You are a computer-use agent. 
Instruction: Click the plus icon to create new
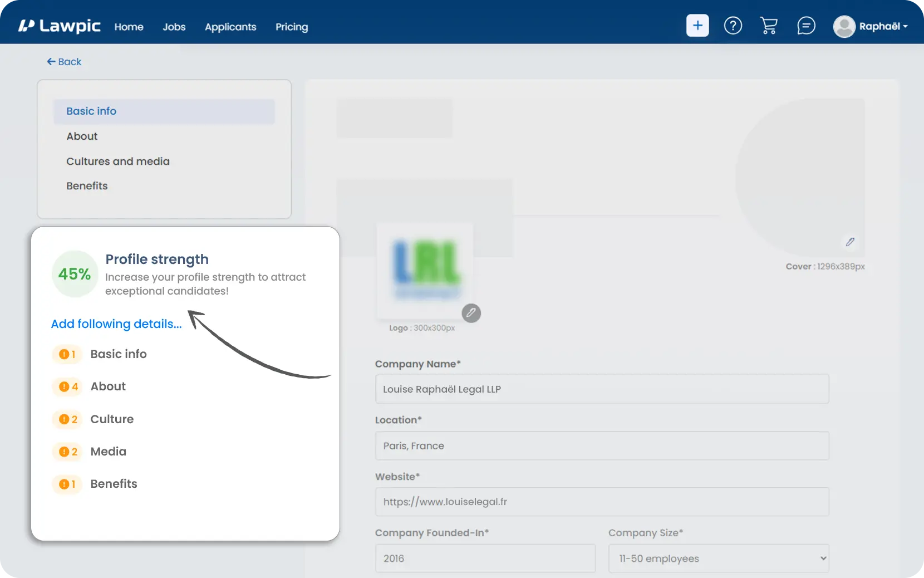tap(697, 26)
